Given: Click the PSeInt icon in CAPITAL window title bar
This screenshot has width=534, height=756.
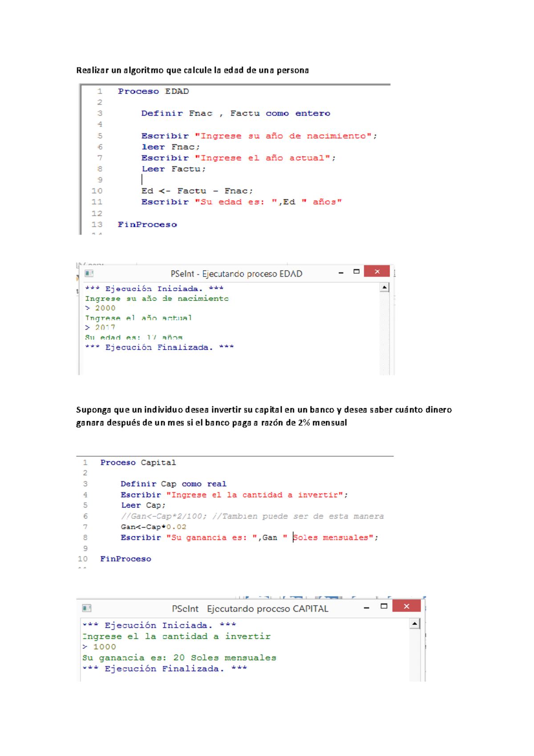Looking at the screenshot, I should coord(87,608).
